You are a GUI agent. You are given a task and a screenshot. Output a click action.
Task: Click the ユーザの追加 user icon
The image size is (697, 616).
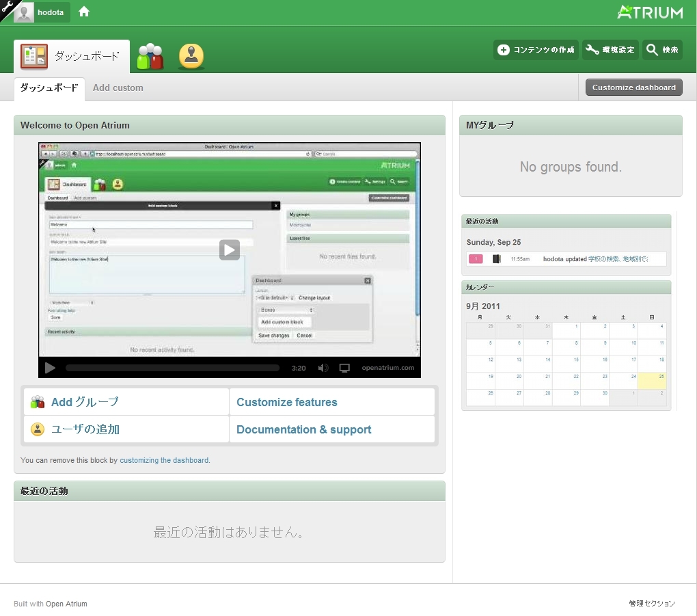pos(38,429)
